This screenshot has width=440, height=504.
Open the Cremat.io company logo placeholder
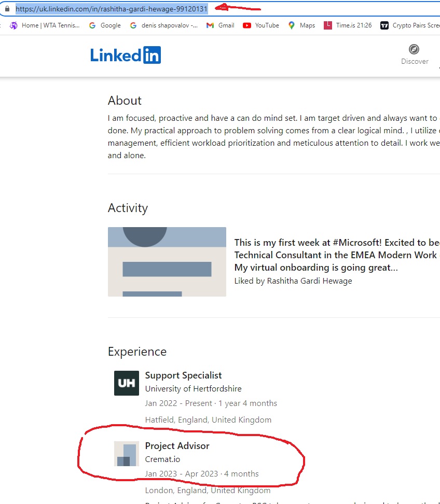tap(127, 454)
